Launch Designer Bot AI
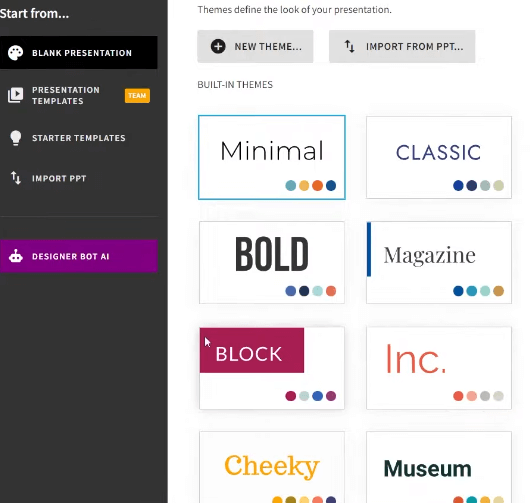The image size is (530, 503). pyautogui.click(x=78, y=256)
